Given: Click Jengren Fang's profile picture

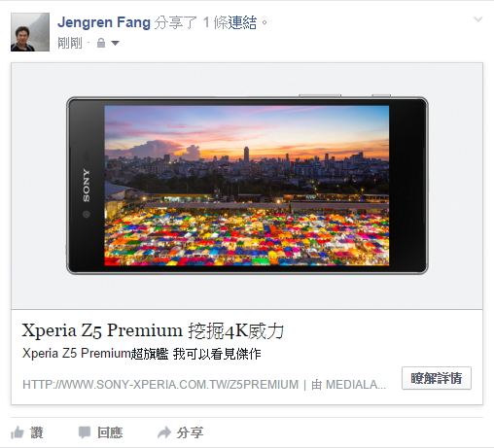Looking at the screenshot, I should (30, 32).
